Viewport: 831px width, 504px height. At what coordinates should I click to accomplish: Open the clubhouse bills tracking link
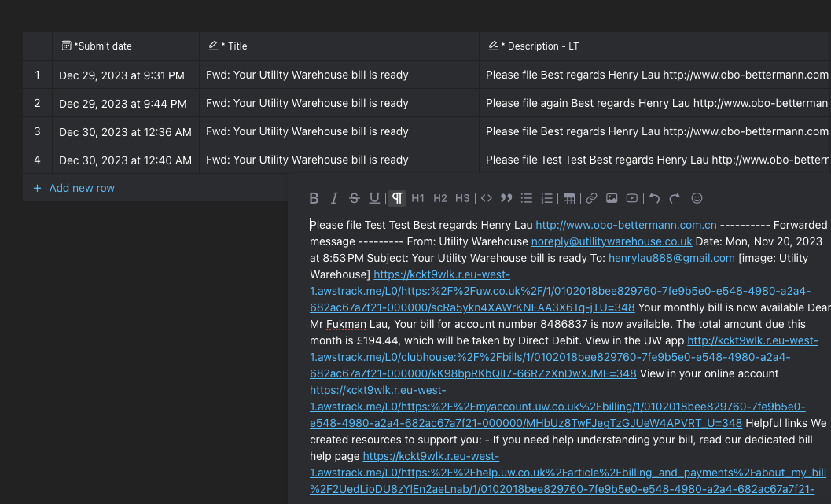(x=550, y=357)
